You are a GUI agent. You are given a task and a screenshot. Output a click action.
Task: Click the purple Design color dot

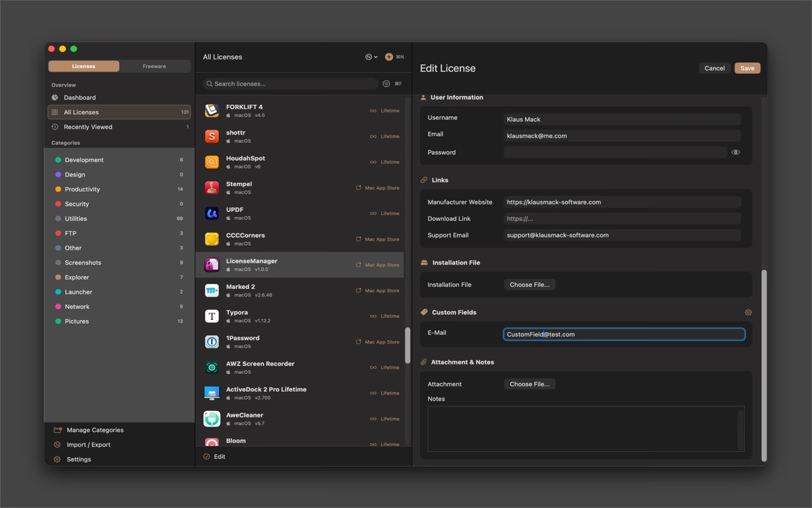coord(58,175)
